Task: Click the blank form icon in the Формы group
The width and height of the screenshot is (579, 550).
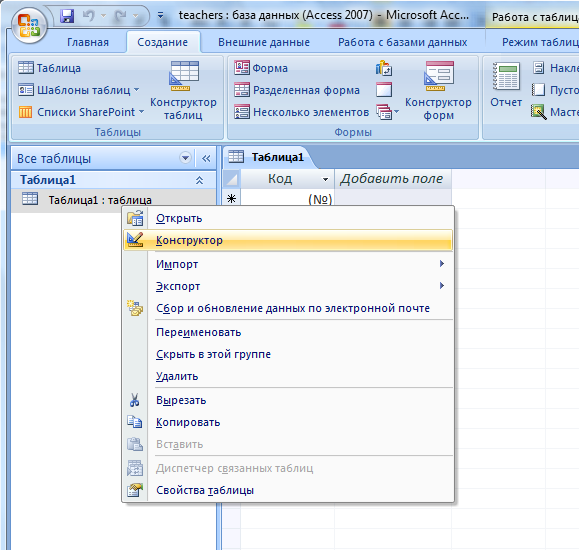Action: [384, 90]
